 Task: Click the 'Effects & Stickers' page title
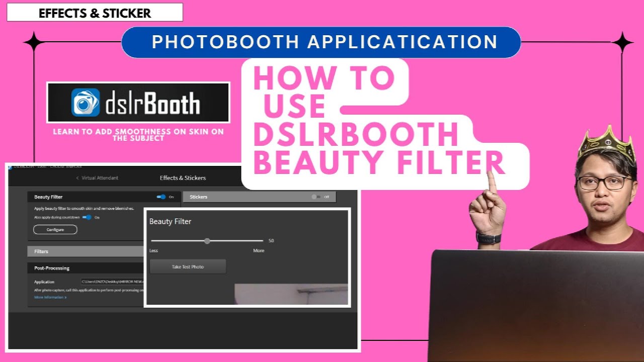[x=183, y=178]
